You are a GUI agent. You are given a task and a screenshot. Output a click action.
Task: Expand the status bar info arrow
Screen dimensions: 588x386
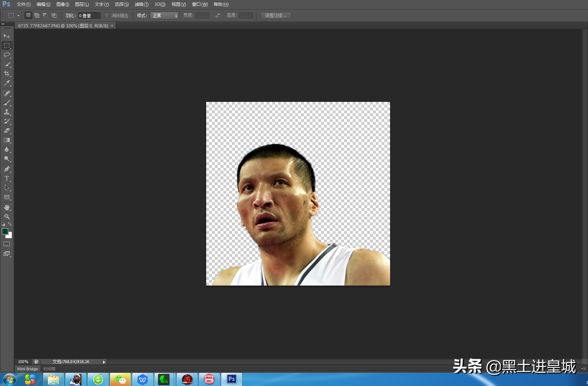(104, 362)
